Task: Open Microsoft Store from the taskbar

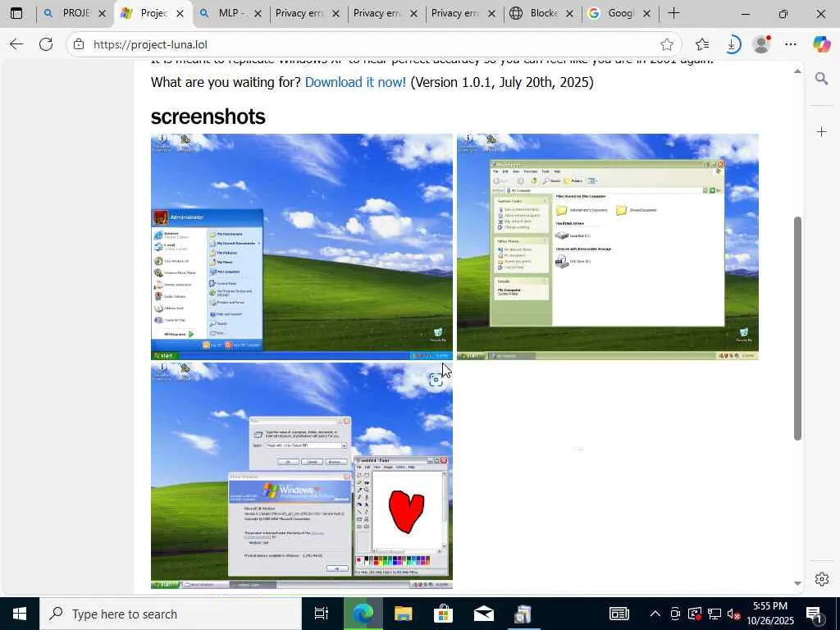Action: [443, 614]
